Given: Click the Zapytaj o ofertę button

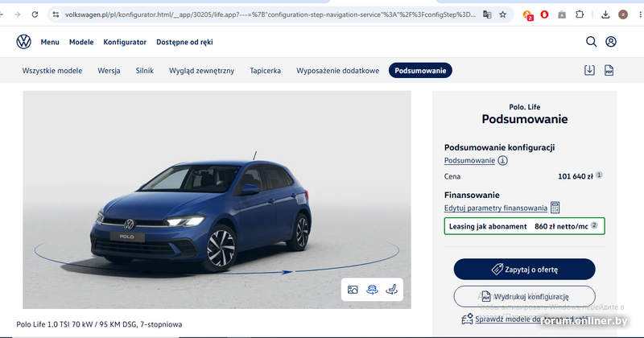Looking at the screenshot, I should [x=525, y=270].
